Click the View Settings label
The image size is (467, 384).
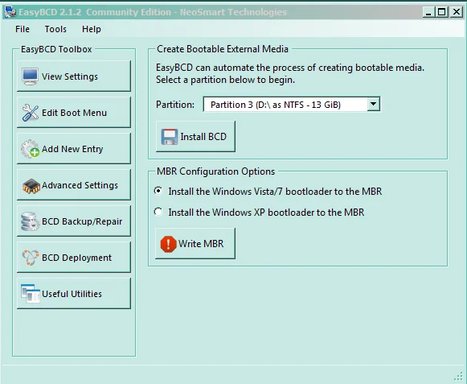70,77
